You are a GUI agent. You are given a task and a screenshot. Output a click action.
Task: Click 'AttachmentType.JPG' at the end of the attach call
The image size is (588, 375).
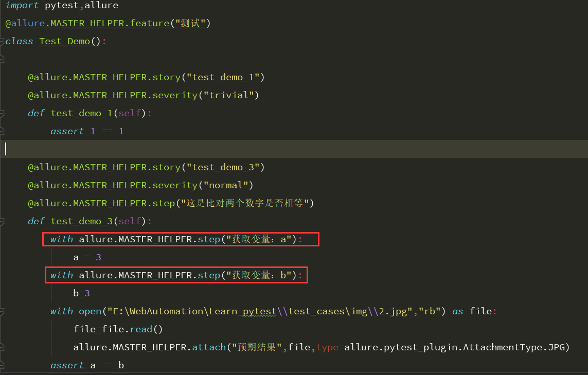pos(514,347)
